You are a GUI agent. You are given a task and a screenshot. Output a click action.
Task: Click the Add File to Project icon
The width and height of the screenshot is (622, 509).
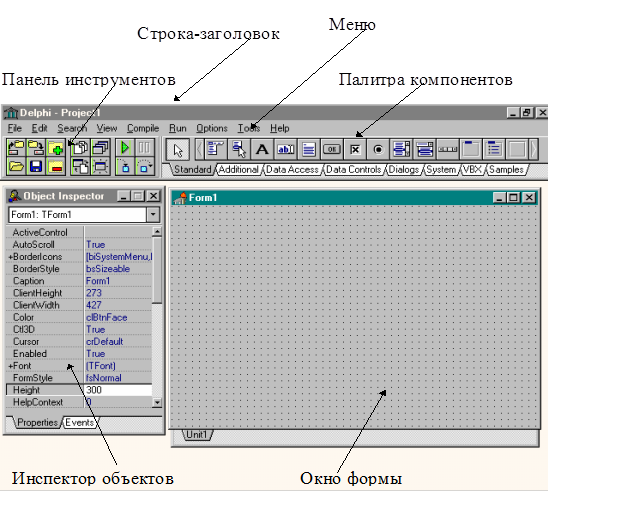[56, 148]
